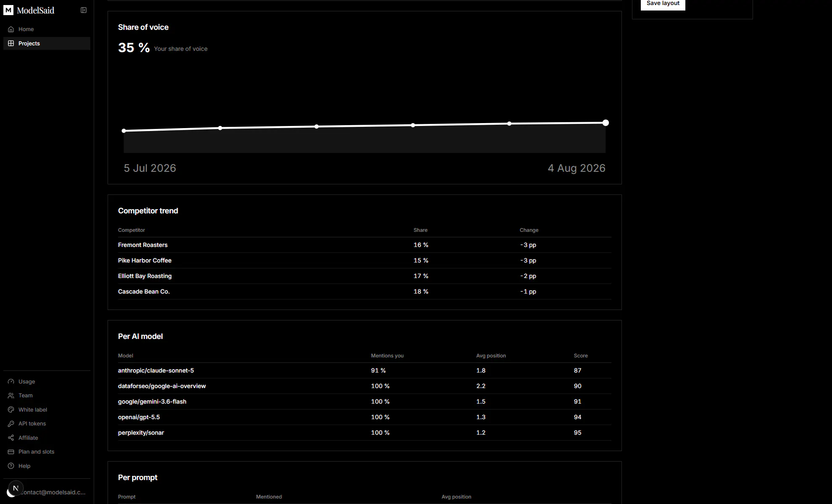
Task: Click the Pike Harbor Coffee competitor row
Action: tap(365, 260)
